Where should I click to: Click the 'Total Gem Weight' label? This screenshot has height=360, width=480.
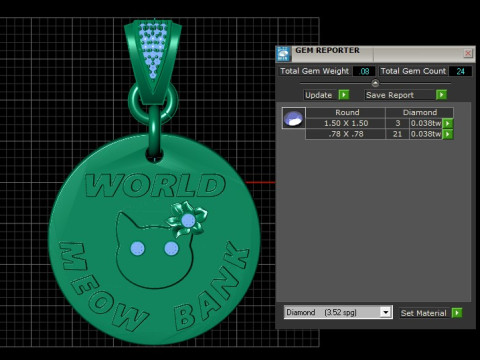pyautogui.click(x=314, y=71)
